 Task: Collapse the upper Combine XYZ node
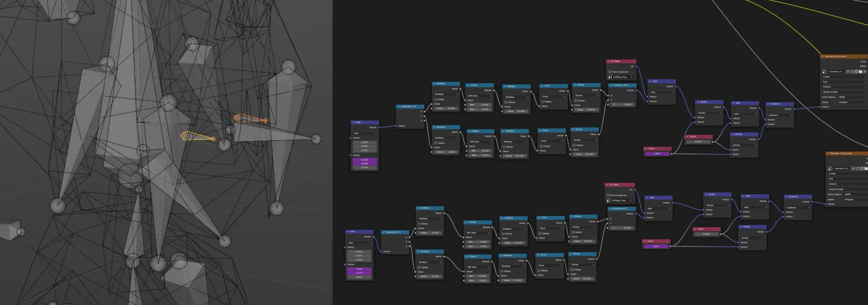[x=611, y=85]
